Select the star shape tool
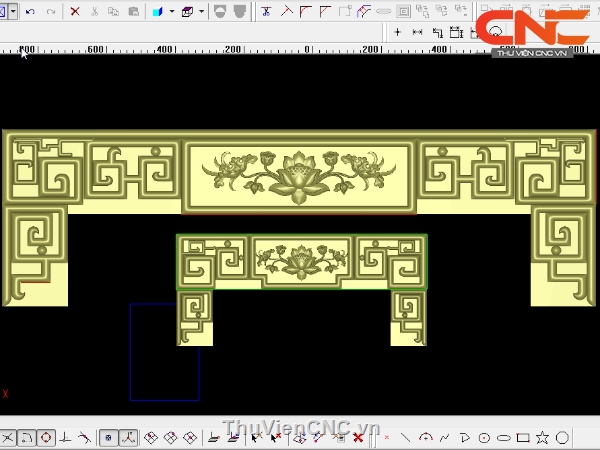 point(542,438)
